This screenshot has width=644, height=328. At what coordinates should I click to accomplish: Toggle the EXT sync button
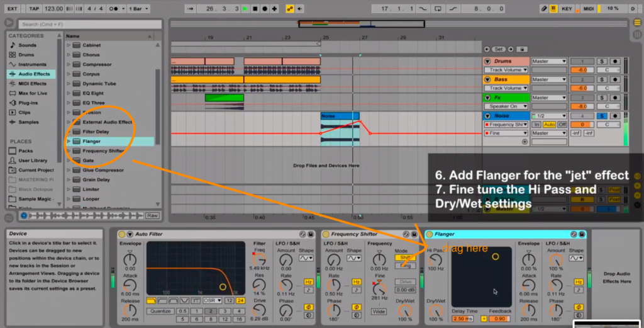click(13, 9)
